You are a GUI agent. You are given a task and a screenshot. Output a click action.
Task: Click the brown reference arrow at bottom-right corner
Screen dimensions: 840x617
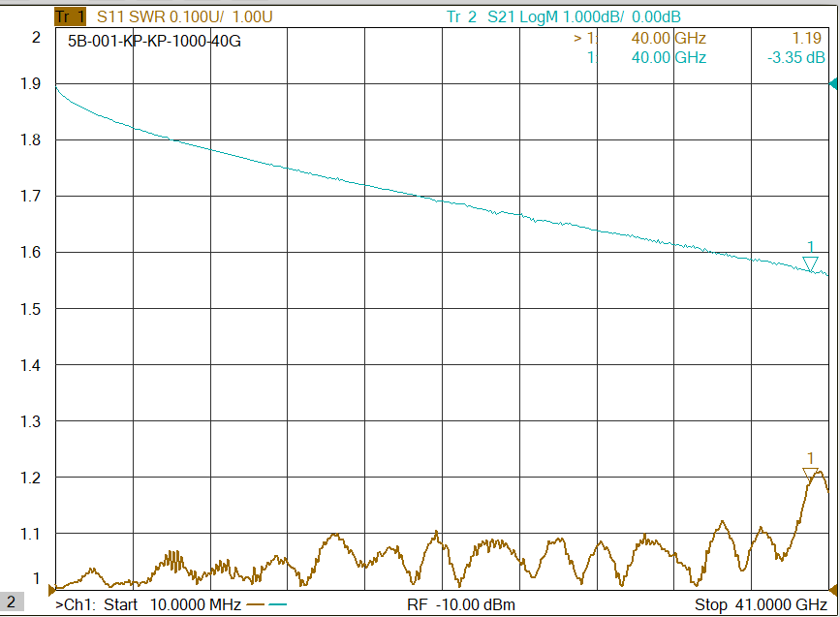point(833,588)
